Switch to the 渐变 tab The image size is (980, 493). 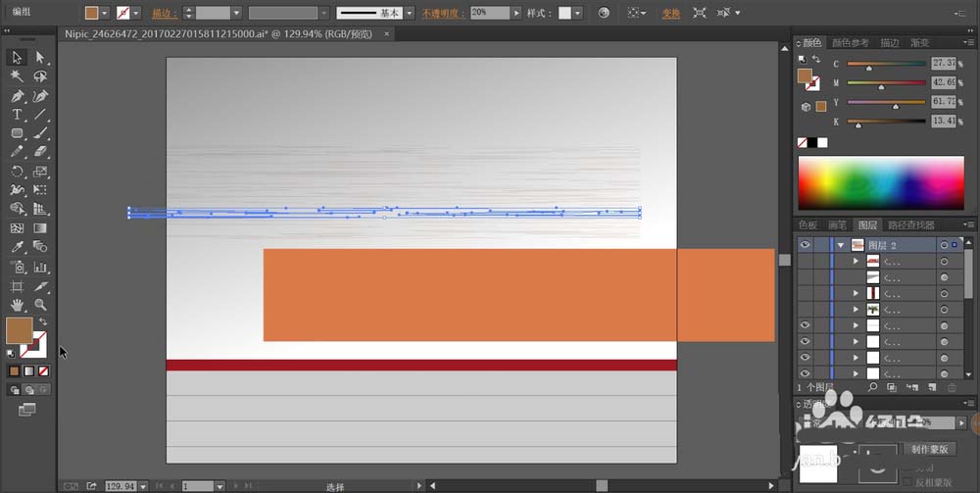919,42
